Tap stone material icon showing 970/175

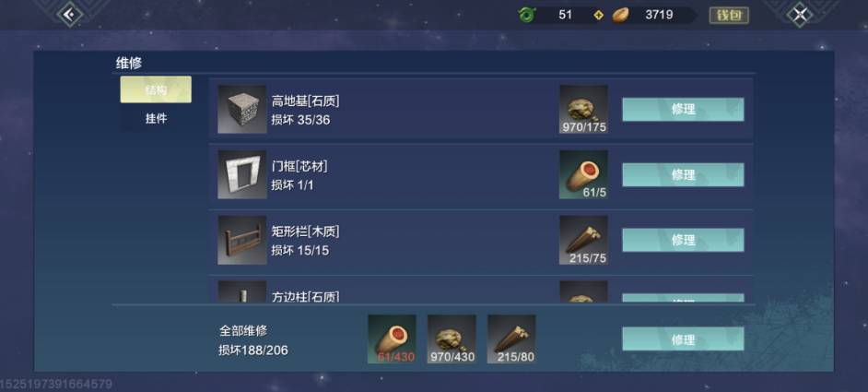583,109
